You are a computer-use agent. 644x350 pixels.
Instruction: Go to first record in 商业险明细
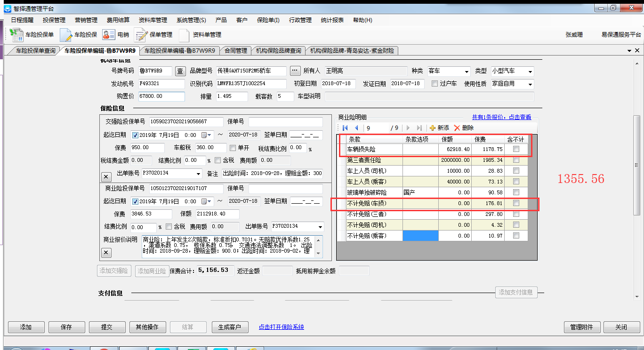[345, 128]
